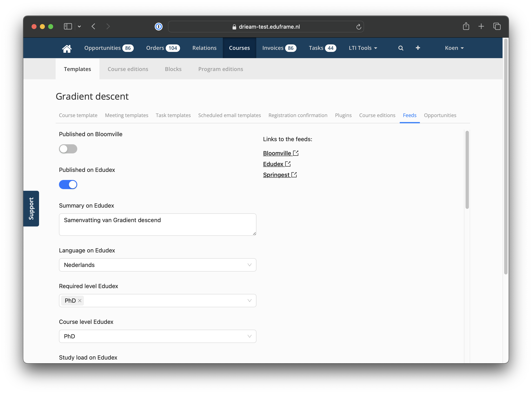Open the Koen user menu
The width and height of the screenshot is (532, 394).
pos(454,48)
